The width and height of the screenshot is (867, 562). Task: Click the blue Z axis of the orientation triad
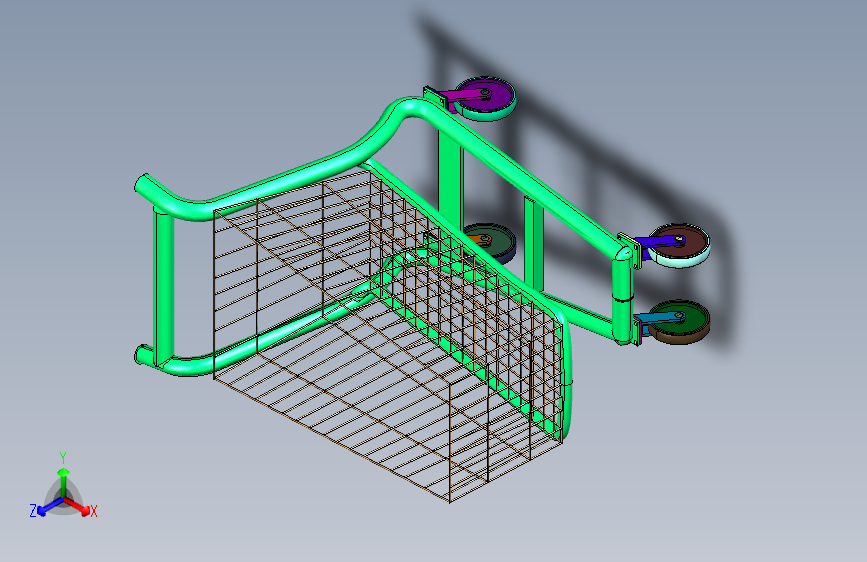pos(50,507)
